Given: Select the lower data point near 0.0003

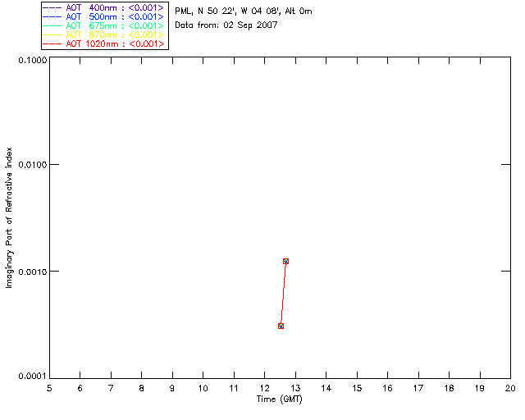Looking at the screenshot, I should tap(281, 326).
